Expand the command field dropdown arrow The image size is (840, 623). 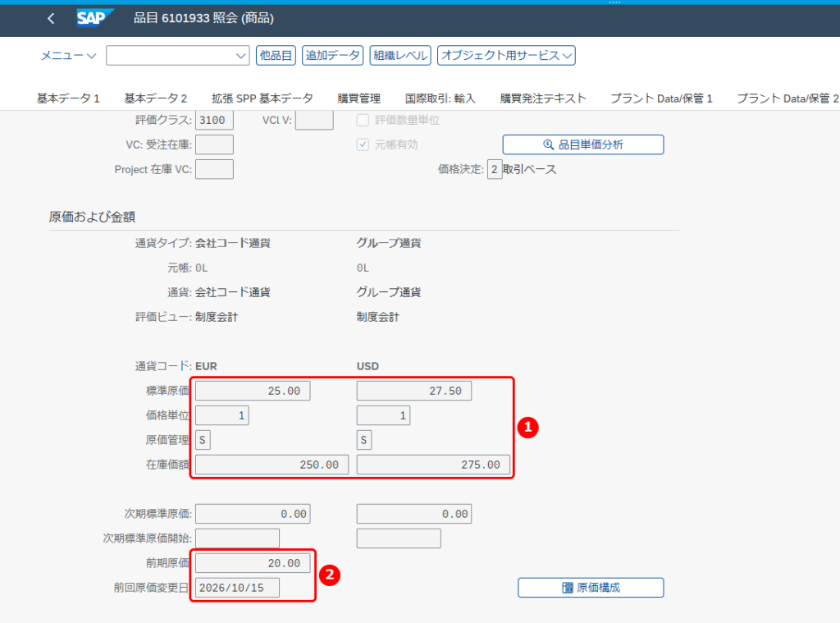pos(240,56)
